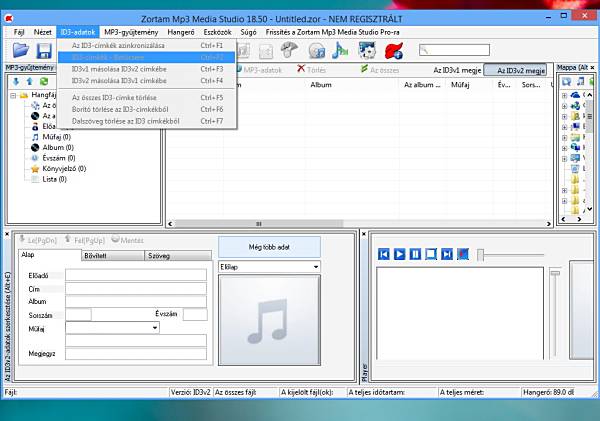Open the Nézet menu
The width and height of the screenshot is (600, 421).
42,32
